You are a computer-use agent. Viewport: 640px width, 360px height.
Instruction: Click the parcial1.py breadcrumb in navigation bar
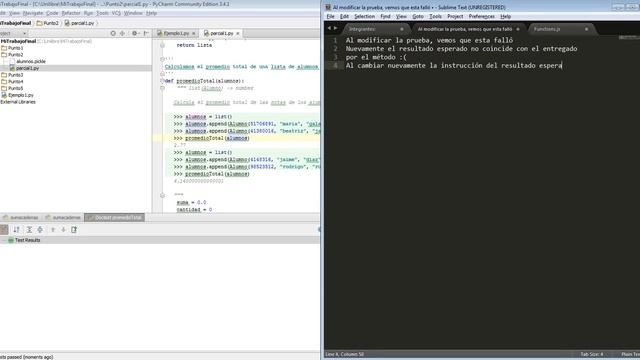click(80, 23)
